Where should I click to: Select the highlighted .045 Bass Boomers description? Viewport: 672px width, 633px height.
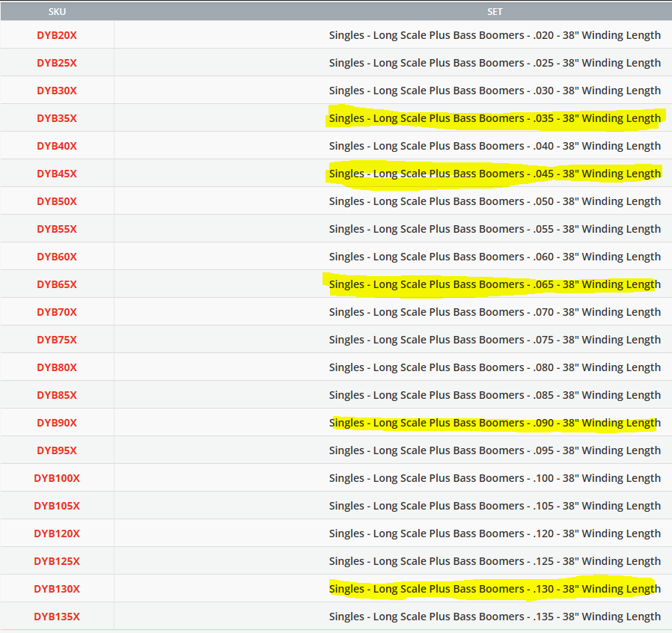(495, 174)
